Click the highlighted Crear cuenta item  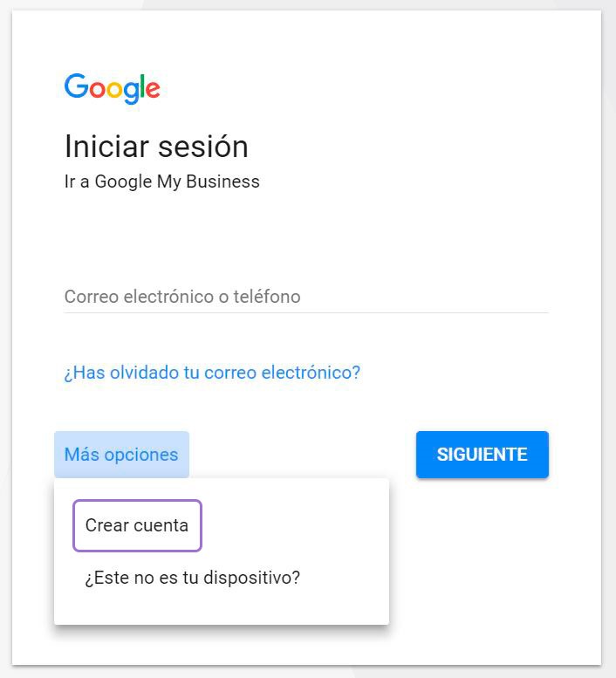[137, 525]
